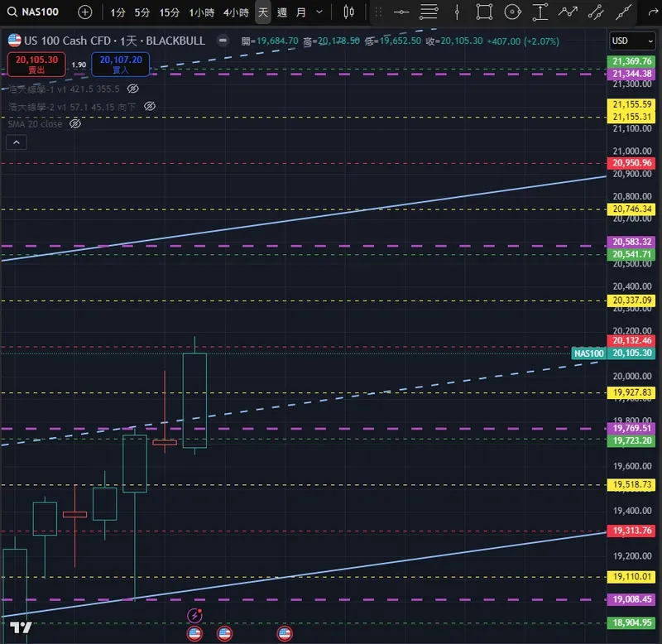The image size is (662, 644).
Task: Click the minus icon beside BLACKBULL title
Action: pyautogui.click(x=223, y=41)
